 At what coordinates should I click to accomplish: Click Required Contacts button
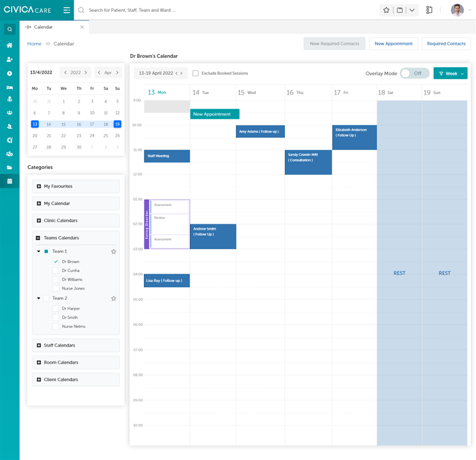click(446, 44)
